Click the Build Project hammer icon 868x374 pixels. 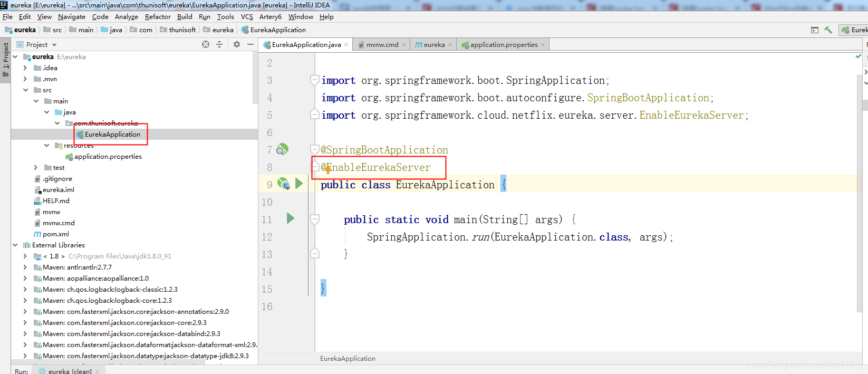click(x=828, y=30)
